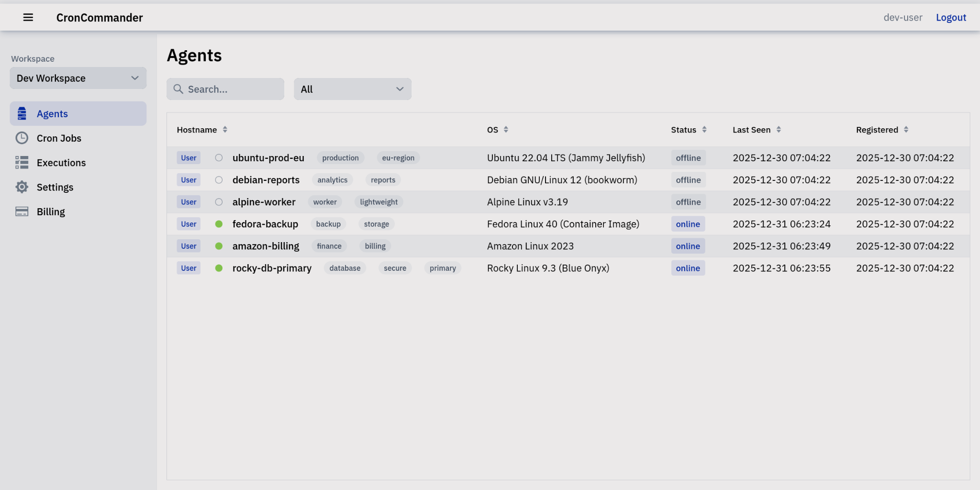This screenshot has height=490, width=980.
Task: Click the green online status dot for fedora-backup
Action: pyautogui.click(x=219, y=223)
